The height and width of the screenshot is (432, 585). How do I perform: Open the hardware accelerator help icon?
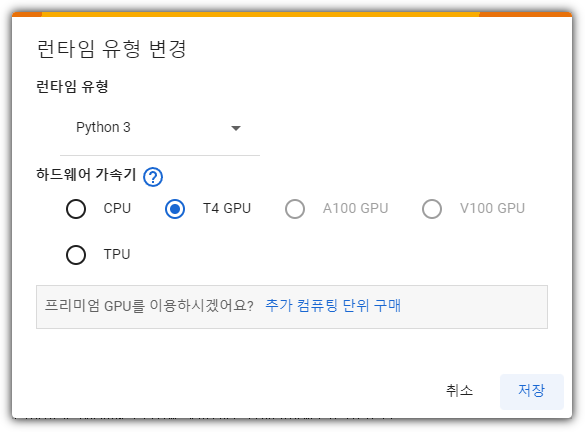(x=153, y=177)
